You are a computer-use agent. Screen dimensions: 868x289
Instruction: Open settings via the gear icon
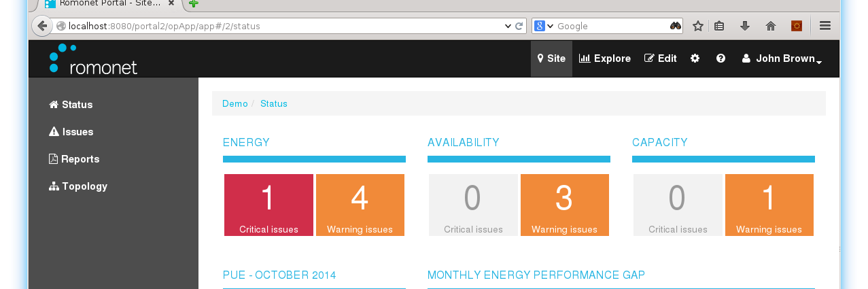pyautogui.click(x=695, y=58)
